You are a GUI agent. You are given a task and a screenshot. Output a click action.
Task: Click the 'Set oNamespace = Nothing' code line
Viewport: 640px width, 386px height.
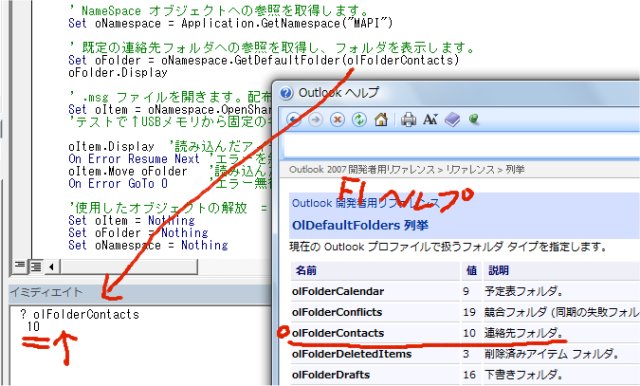pyautogui.click(x=148, y=245)
